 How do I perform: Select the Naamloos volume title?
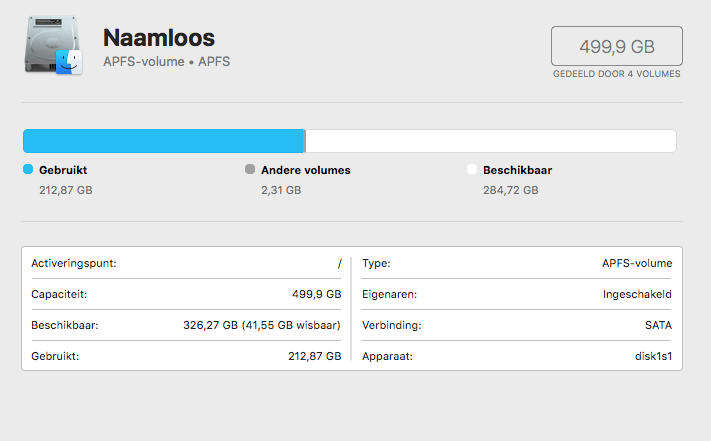click(159, 38)
